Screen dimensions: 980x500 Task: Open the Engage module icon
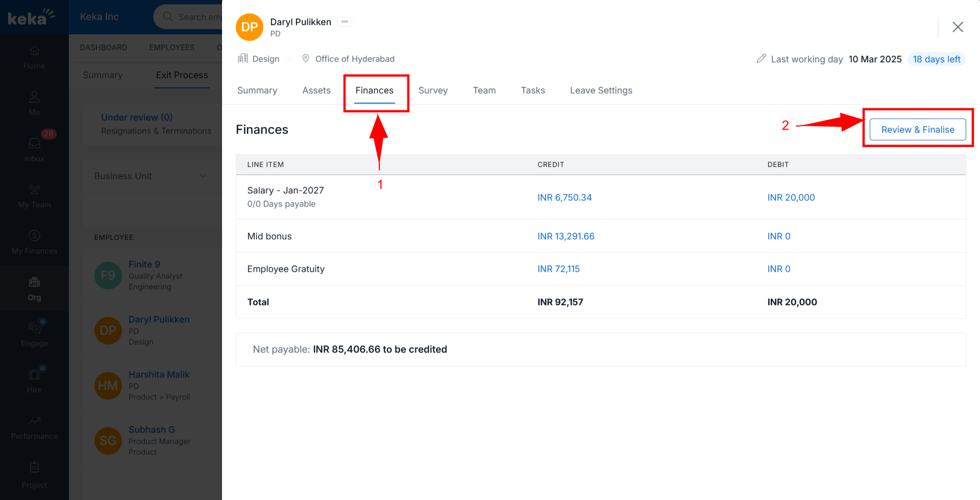[34, 328]
